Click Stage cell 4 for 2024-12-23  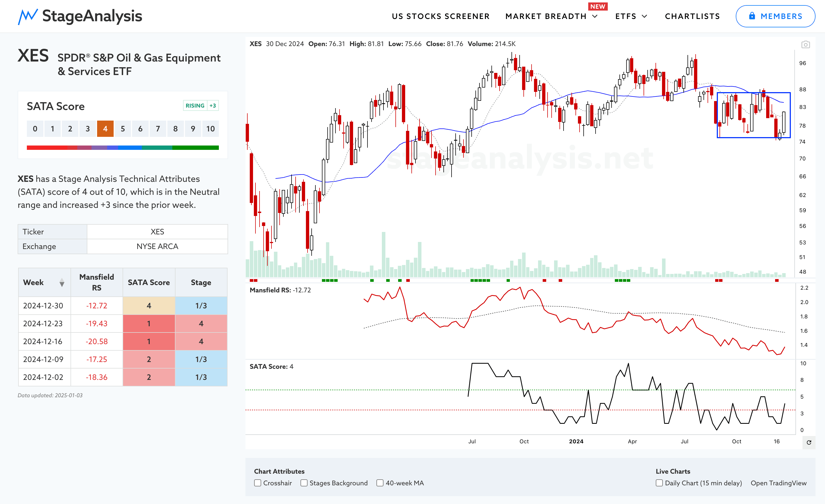[201, 324]
